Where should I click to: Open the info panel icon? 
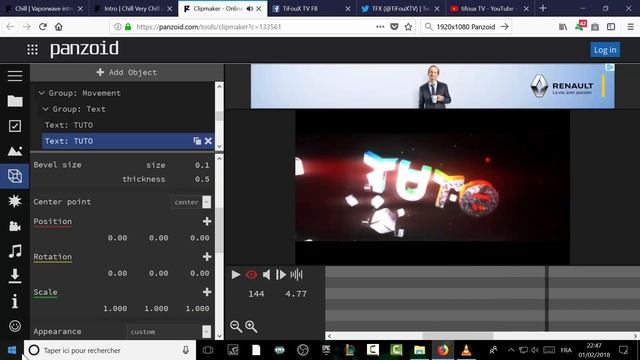(15, 301)
